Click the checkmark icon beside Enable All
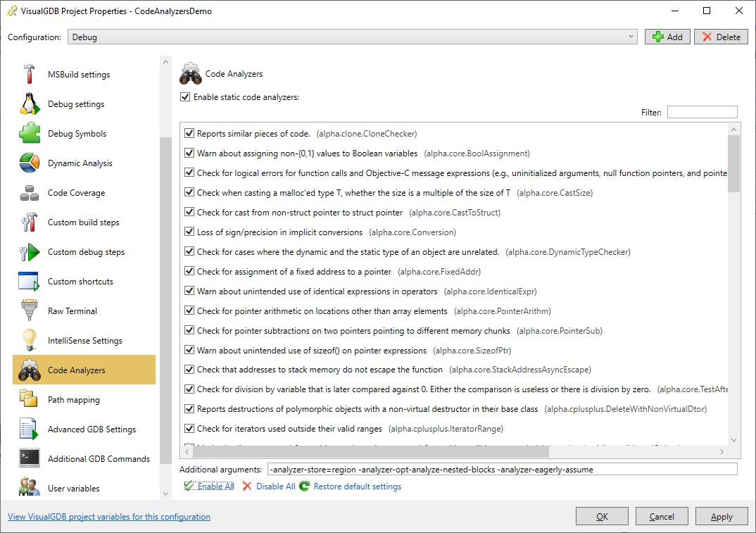 [x=189, y=487]
